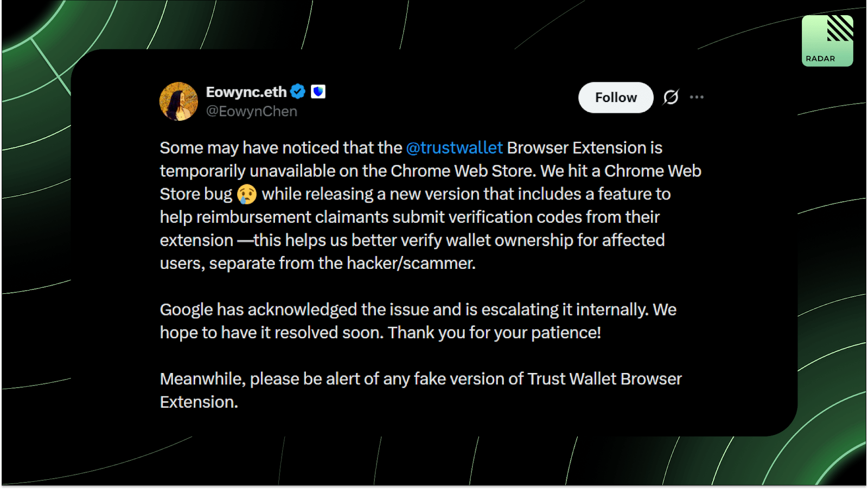Click the Grok icon beside Follow
The width and height of the screenshot is (868, 489).
tap(671, 97)
